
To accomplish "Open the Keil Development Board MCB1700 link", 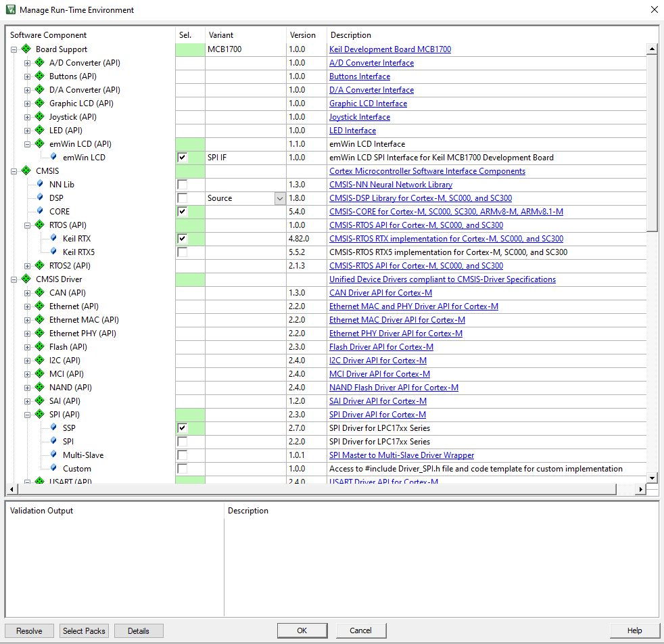I will tap(389, 49).
